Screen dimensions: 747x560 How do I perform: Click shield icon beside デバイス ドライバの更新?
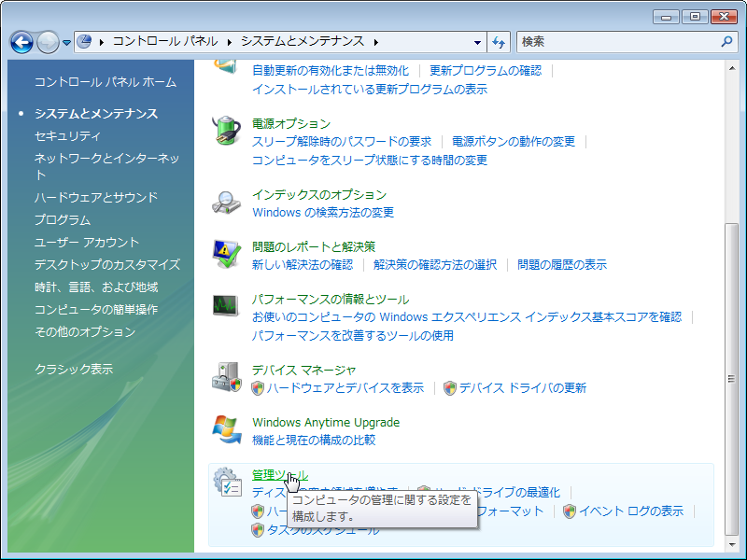click(x=450, y=388)
